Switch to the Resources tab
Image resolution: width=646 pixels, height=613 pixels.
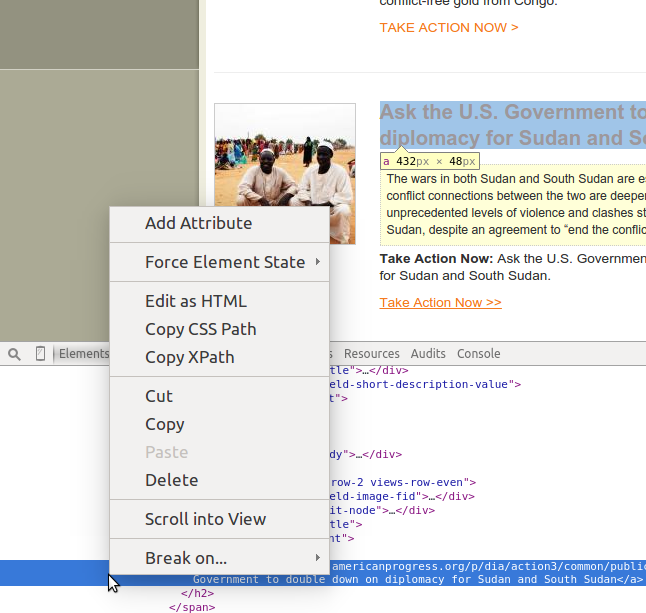click(372, 353)
